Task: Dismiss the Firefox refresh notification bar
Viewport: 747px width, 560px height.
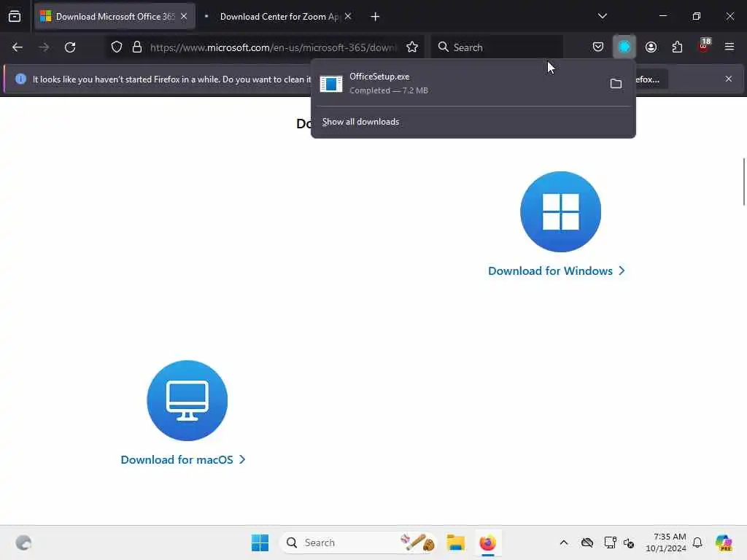Action: (x=729, y=79)
